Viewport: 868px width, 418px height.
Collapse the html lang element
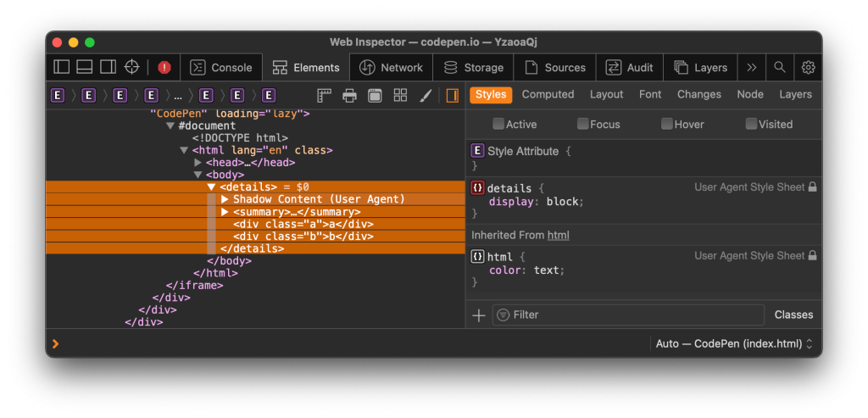184,151
